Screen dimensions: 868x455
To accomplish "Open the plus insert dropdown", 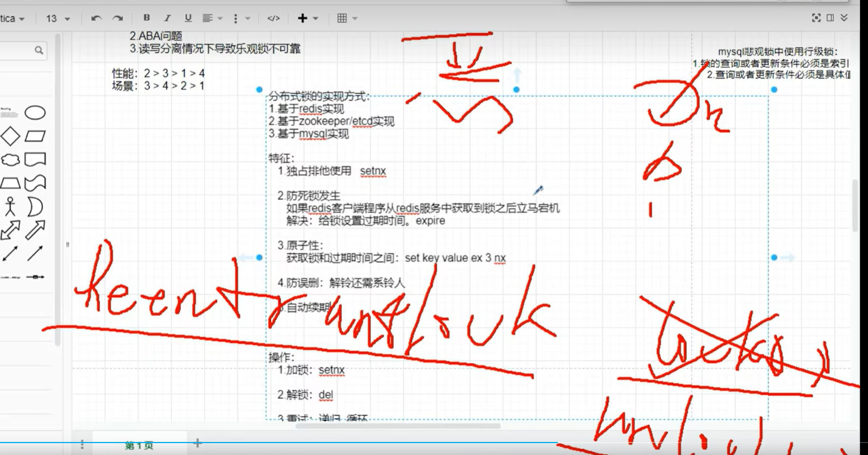I will tap(308, 19).
